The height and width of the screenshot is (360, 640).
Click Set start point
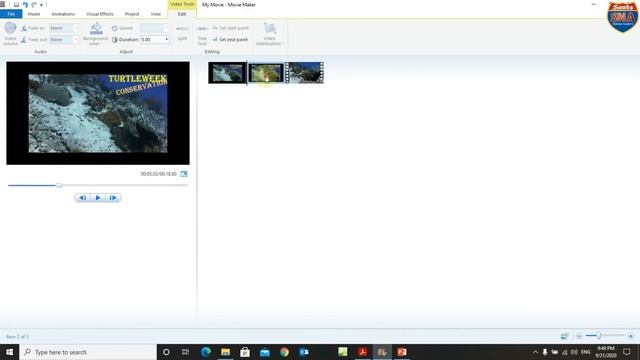pyautogui.click(x=231, y=28)
